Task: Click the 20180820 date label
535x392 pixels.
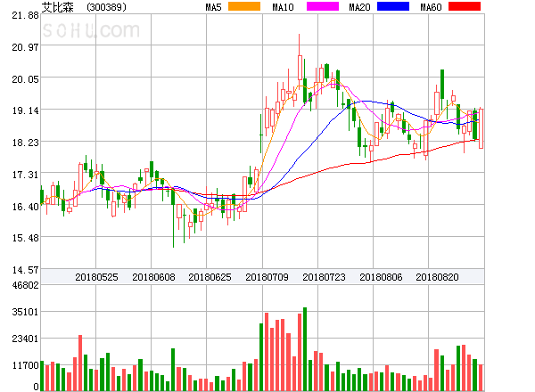Action: click(x=437, y=277)
